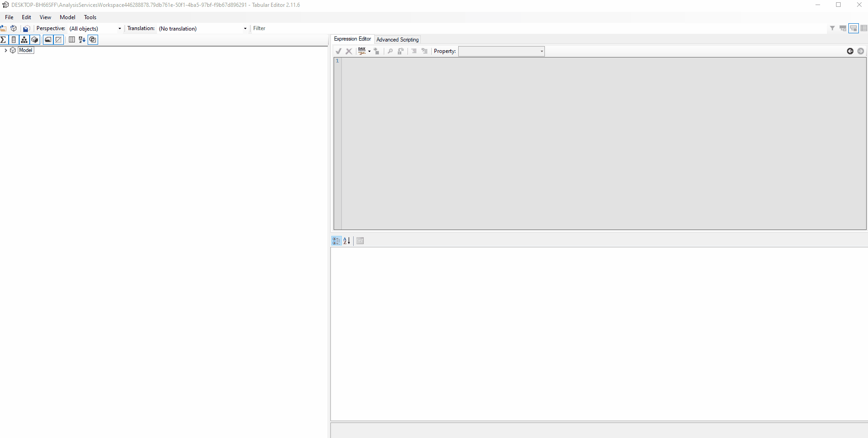Screen dimensions: 868x438
Task: Select the Model tree item
Action: [26, 50]
